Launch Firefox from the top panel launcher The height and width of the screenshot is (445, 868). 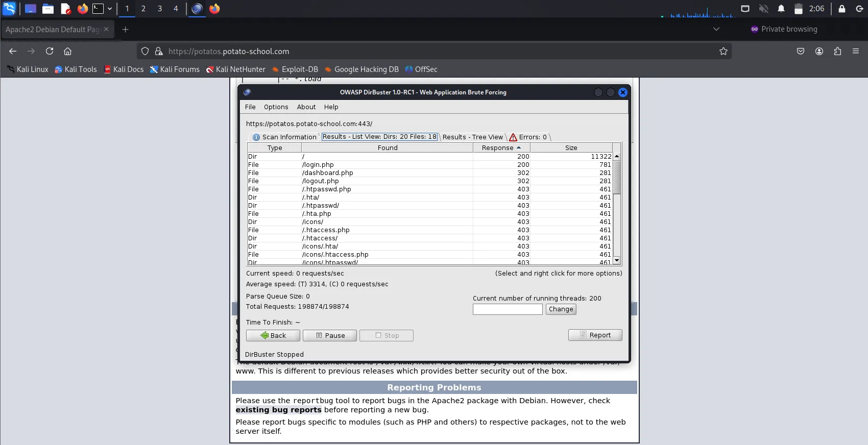[x=83, y=9]
